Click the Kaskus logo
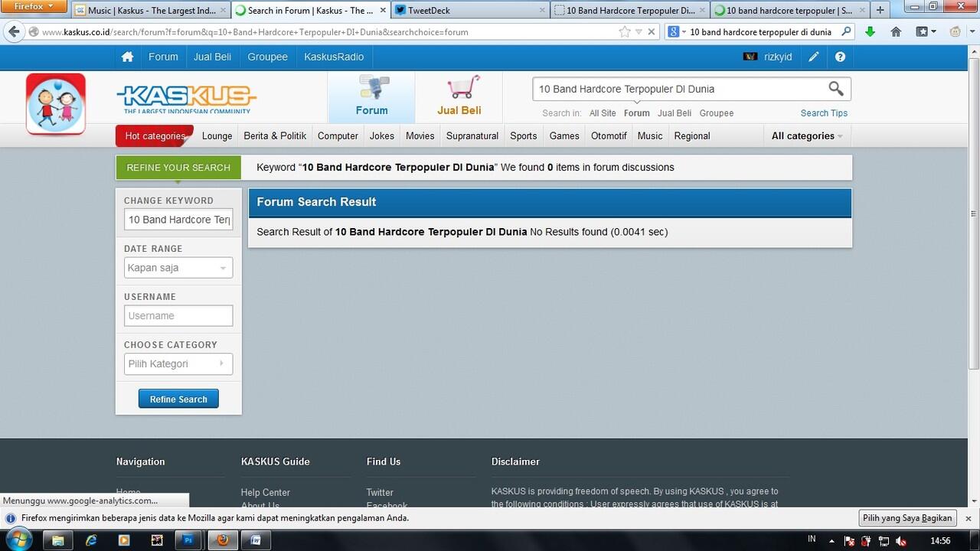Screen dimensions: 980x551 coord(187,99)
